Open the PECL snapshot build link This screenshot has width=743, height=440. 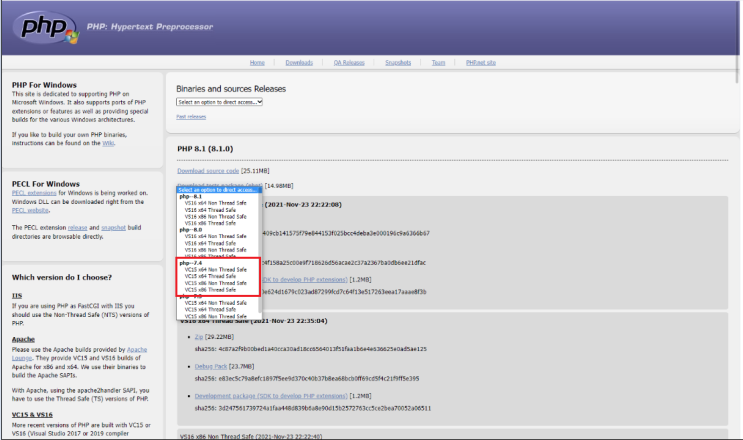click(x=113, y=228)
